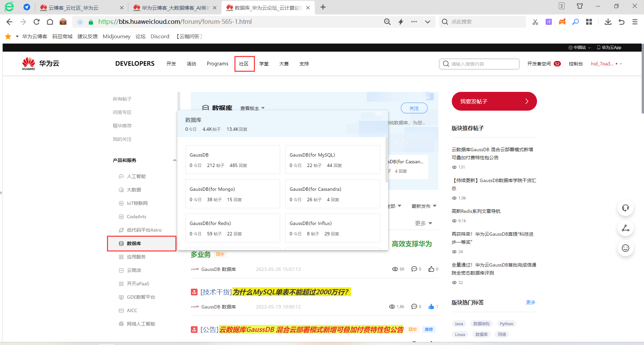
Task: Click the skin shirt icon in title bar
Action: click(580, 6)
